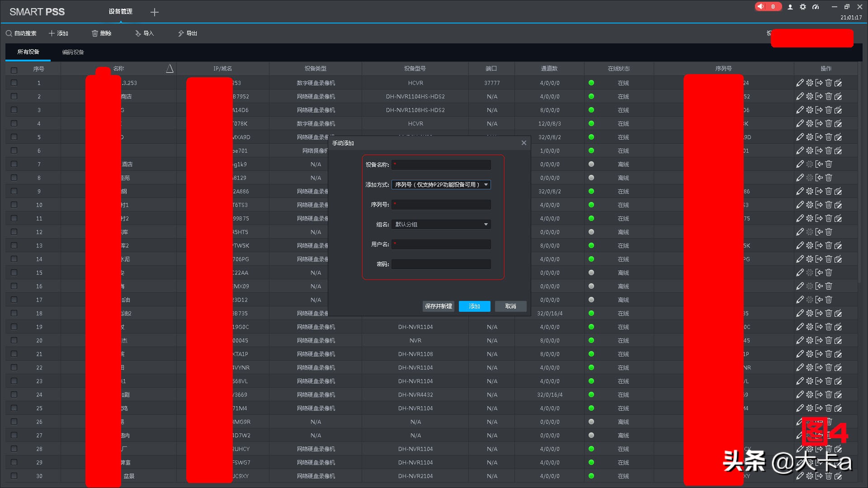Screen dimensions: 868x488
Task: Check the checkbox for row 4
Action: [14, 123]
